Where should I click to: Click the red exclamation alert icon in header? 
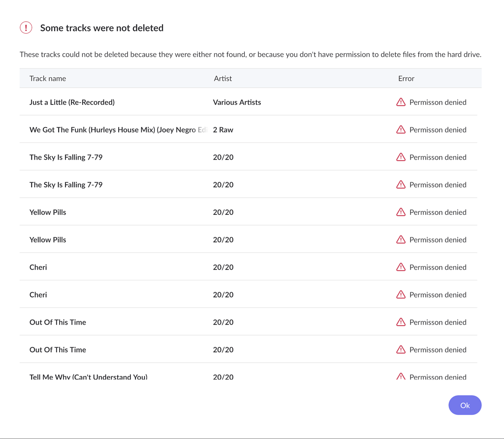pyautogui.click(x=26, y=28)
